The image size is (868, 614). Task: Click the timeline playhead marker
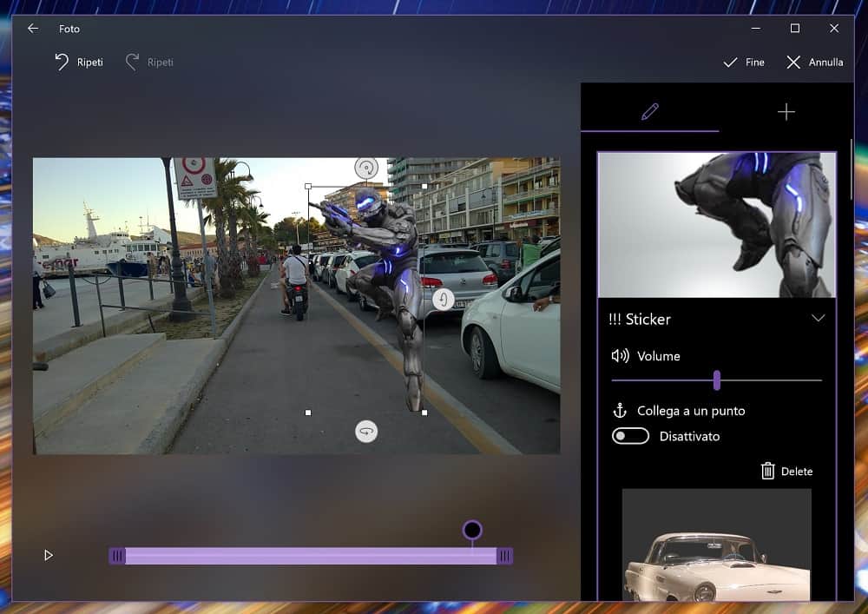471,530
